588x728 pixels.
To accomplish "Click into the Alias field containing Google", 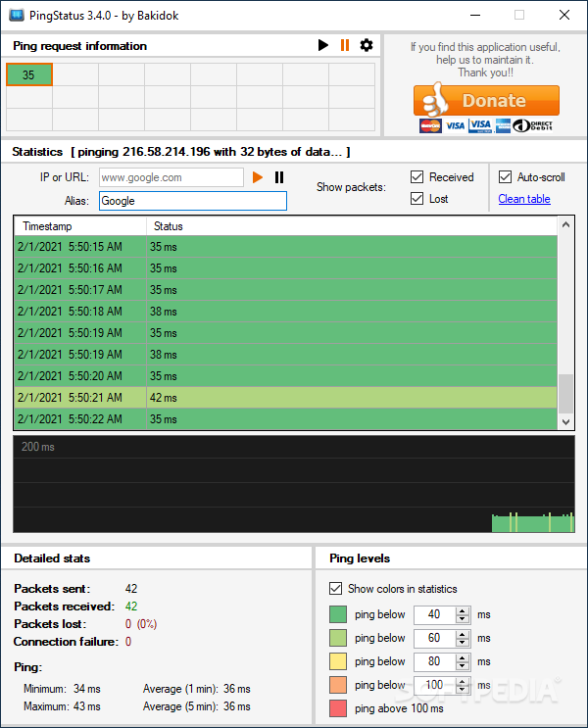I will [193, 201].
